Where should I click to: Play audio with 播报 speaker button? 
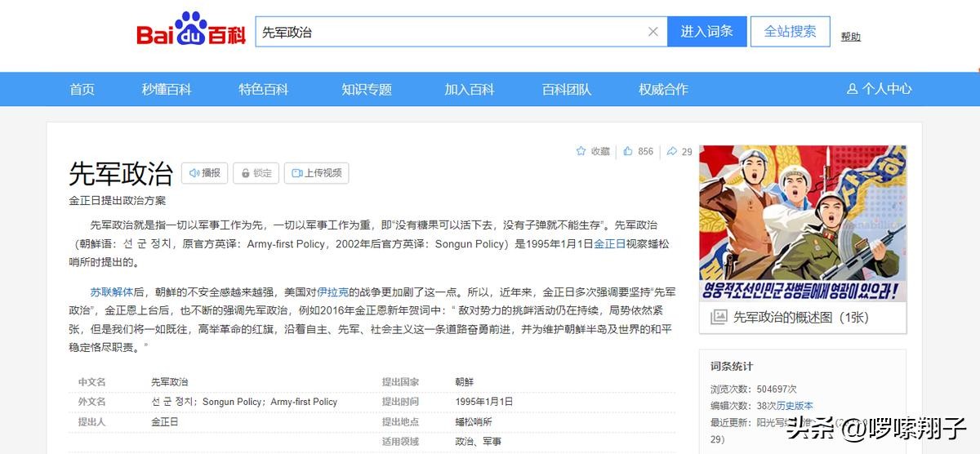pyautogui.click(x=205, y=173)
